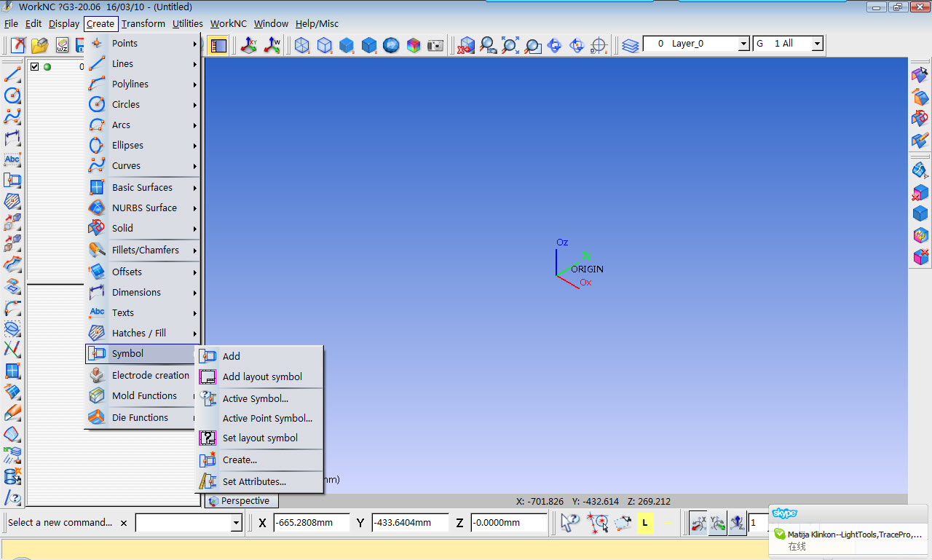Open the Display menu
Viewport: 932px width, 560px height.
click(64, 23)
